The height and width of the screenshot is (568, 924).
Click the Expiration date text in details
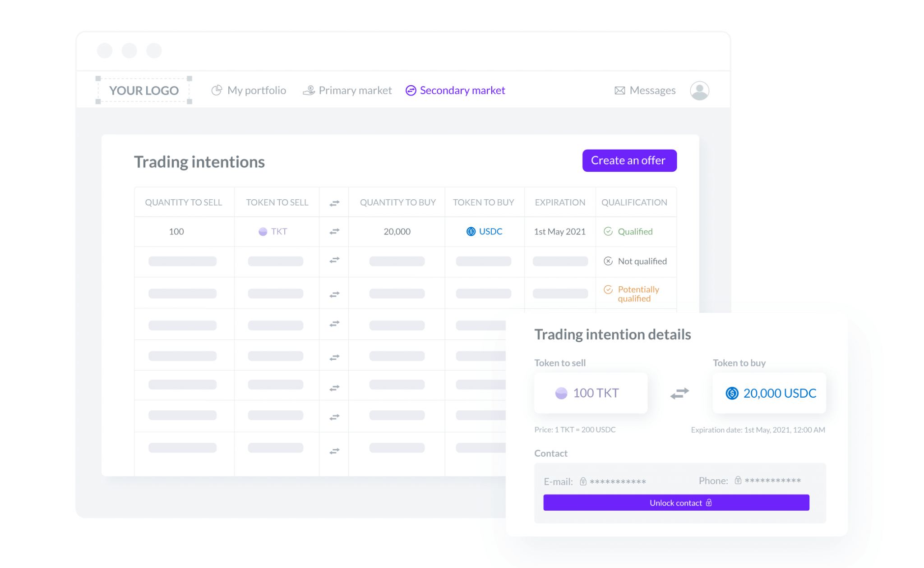pos(758,430)
